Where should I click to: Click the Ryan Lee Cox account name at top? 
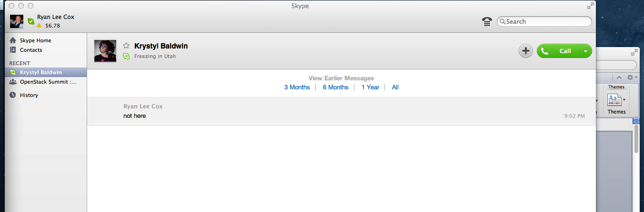[x=56, y=17]
